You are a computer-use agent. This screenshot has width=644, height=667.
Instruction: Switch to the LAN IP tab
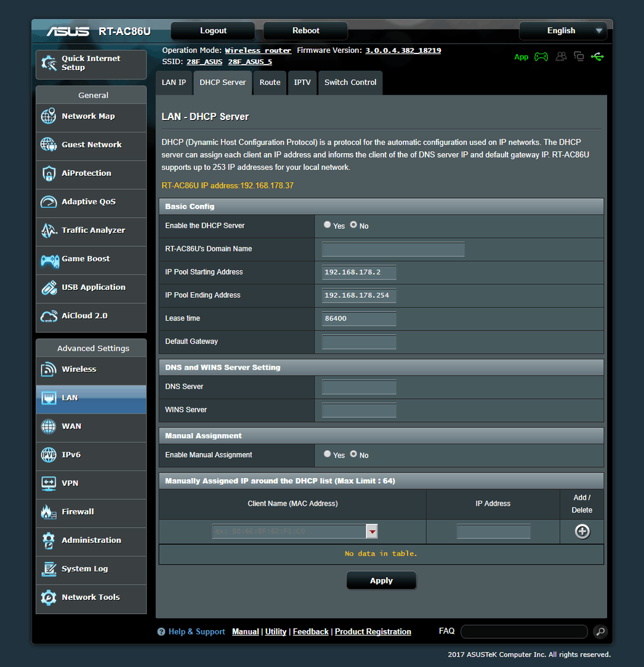click(174, 82)
